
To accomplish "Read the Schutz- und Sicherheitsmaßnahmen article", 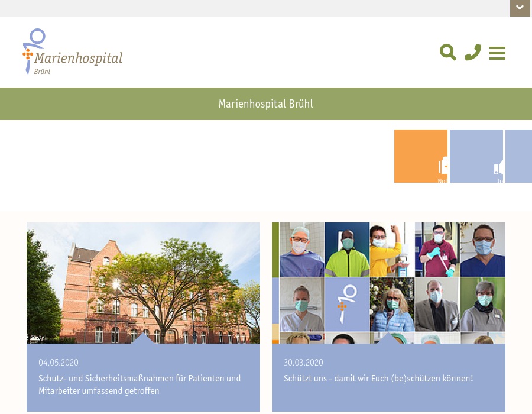I will [140, 384].
